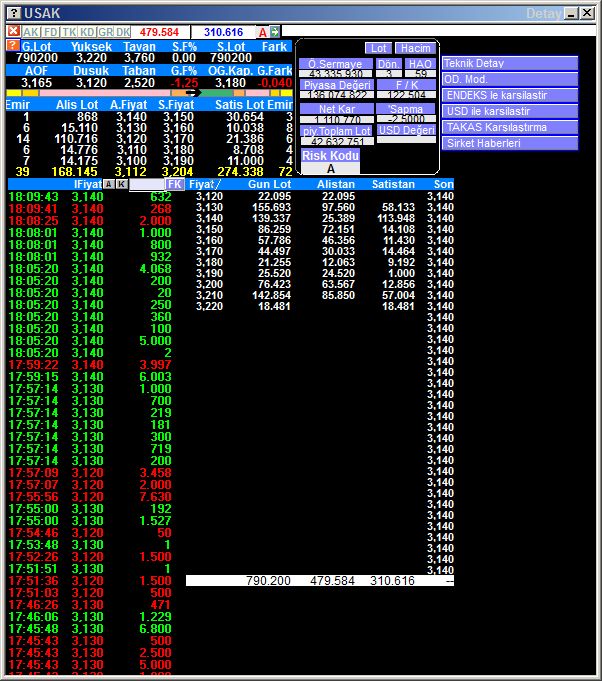Image resolution: width=602 pixels, height=681 pixels.
Task: Click the Ö.Sermaye label
Action: click(336, 64)
